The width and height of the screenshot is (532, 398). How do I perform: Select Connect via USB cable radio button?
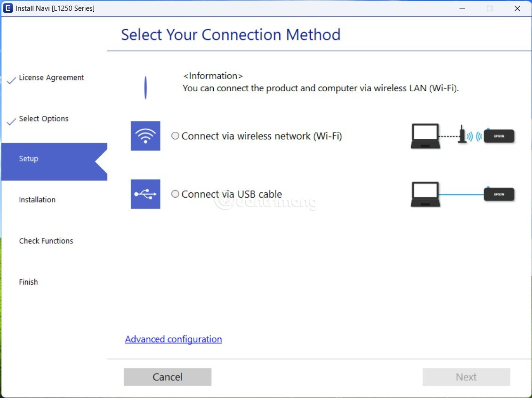pyautogui.click(x=175, y=194)
